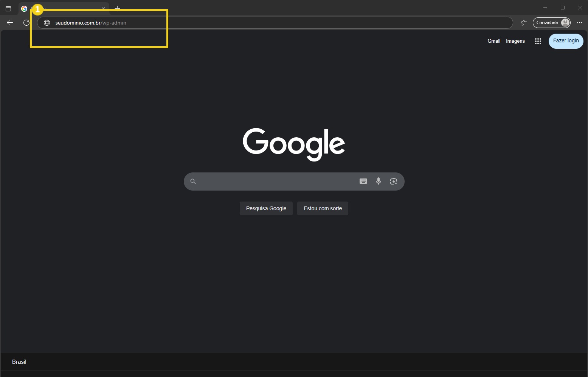
Task: Open the Google apps grid
Action: [x=538, y=41]
